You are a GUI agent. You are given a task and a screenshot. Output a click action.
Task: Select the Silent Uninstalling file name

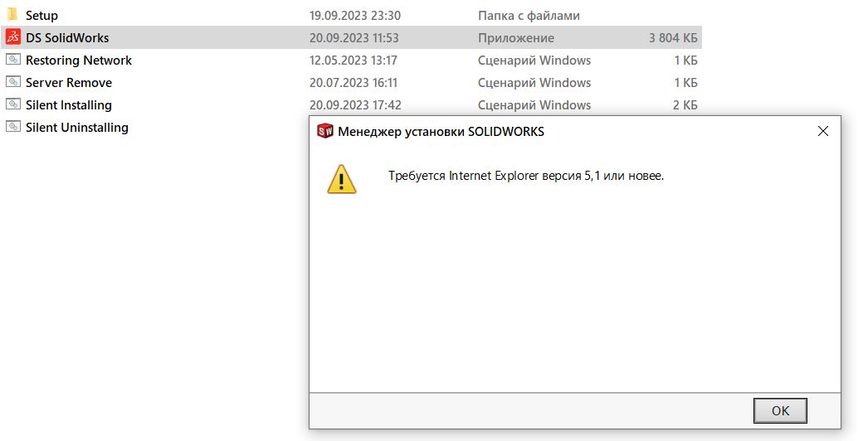[77, 128]
